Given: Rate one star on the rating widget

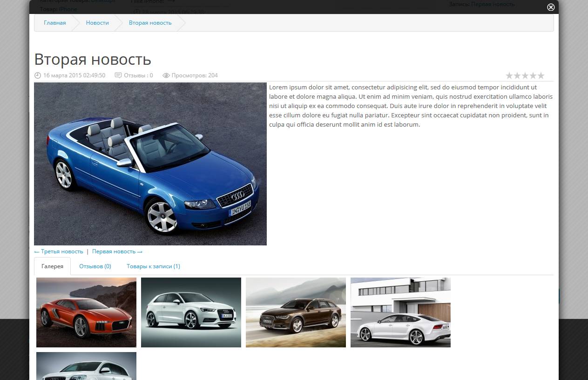Looking at the screenshot, I should pyautogui.click(x=509, y=75).
